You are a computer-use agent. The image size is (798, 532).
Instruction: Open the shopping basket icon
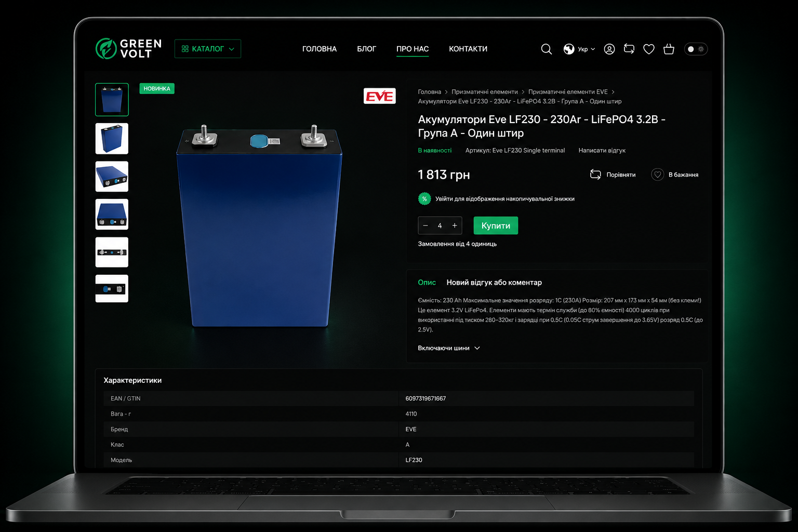click(x=669, y=49)
